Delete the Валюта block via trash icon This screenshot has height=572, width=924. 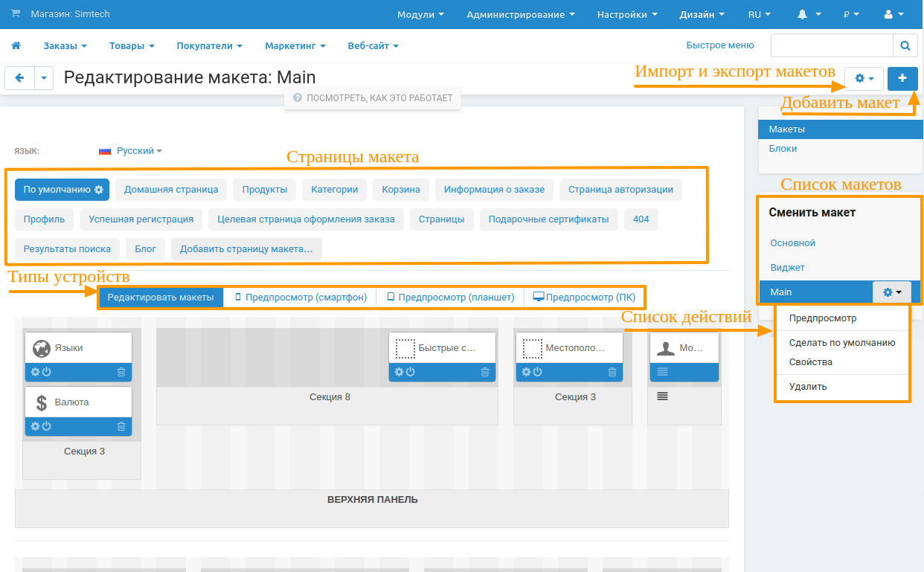121,426
